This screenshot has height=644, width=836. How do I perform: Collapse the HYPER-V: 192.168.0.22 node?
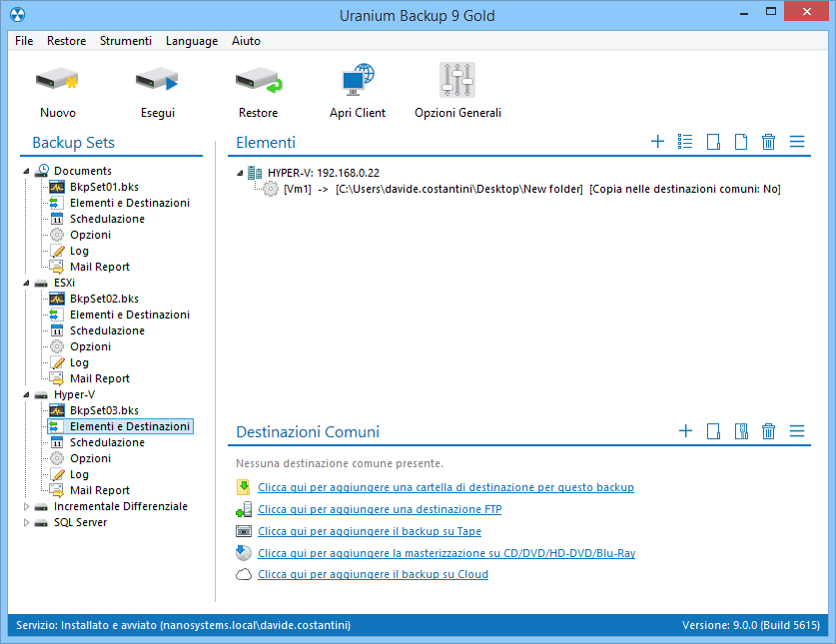click(240, 173)
